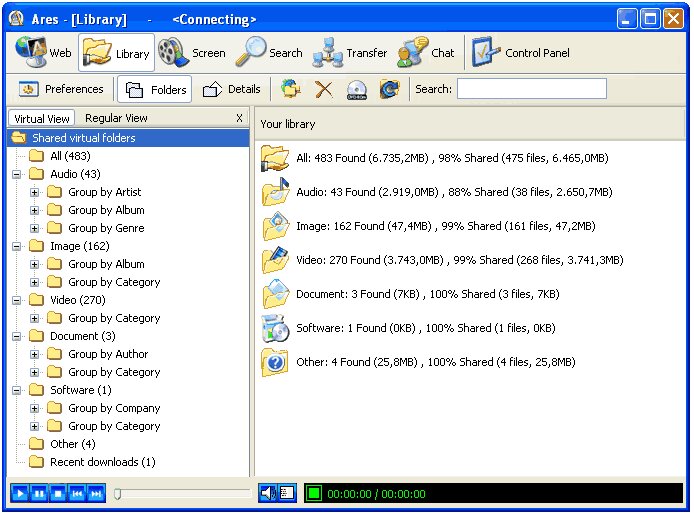Expand Group by Album under Audio
Image resolution: width=694 pixels, height=516 pixels.
[x=35, y=210]
